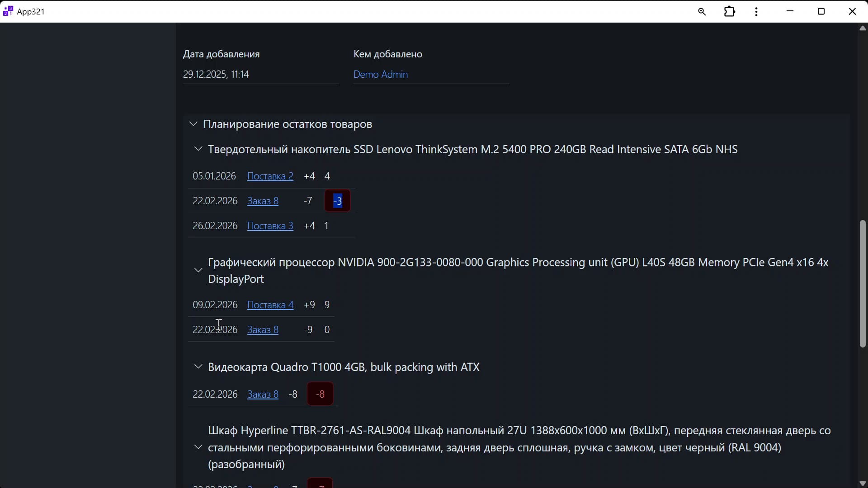Click the App321 logo icon
868x488 pixels.
click(x=8, y=11)
